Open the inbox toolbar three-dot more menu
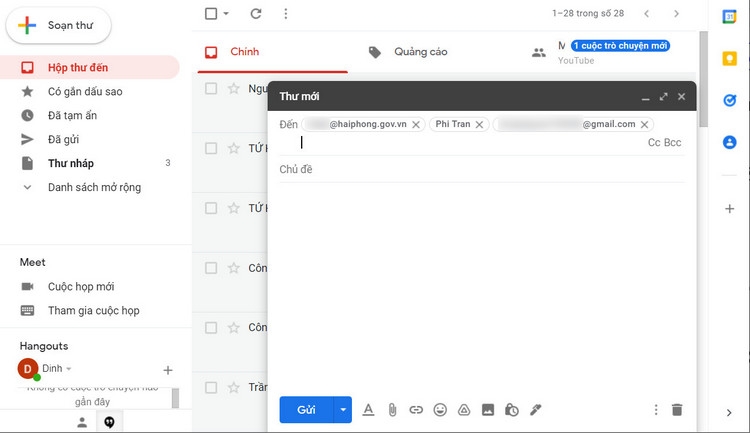750x433 pixels. 286,13
